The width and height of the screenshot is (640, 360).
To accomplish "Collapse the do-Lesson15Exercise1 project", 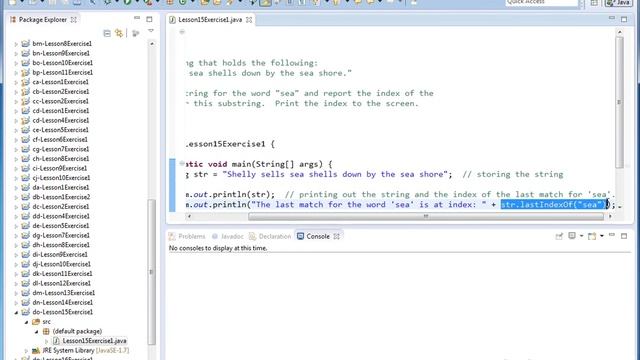I will pos(16,312).
